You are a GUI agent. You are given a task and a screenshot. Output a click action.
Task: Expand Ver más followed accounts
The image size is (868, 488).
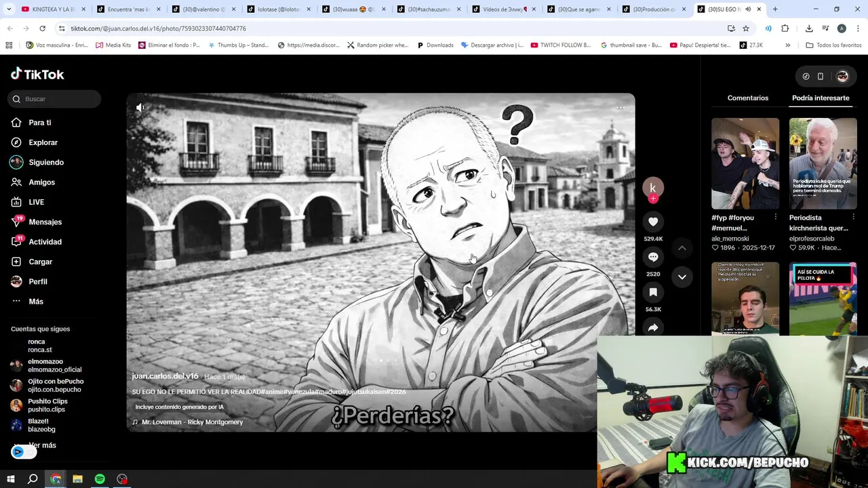(x=42, y=445)
